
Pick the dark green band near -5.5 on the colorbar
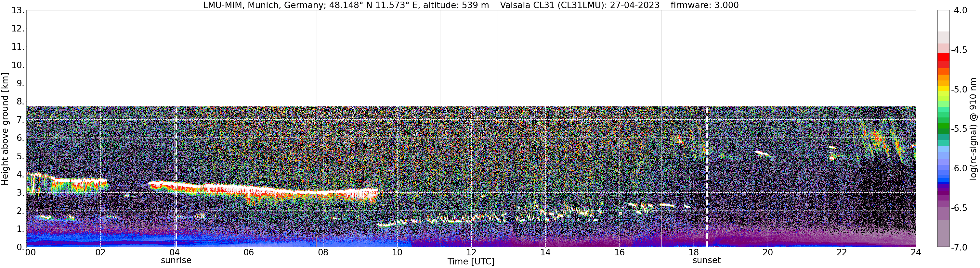tap(944, 131)
